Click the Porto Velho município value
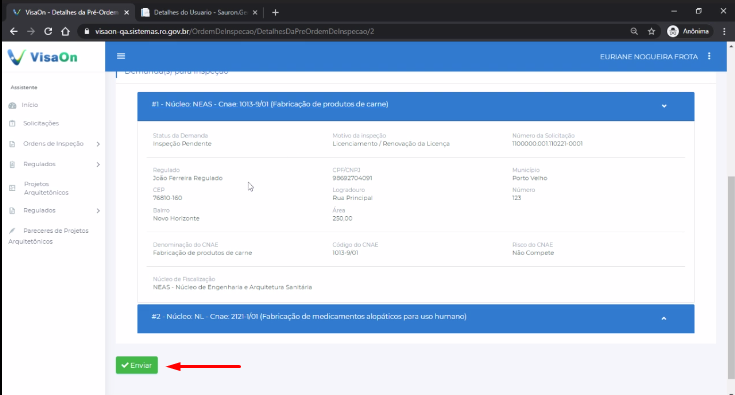Image resolution: width=735 pixels, height=395 pixels. (530, 178)
